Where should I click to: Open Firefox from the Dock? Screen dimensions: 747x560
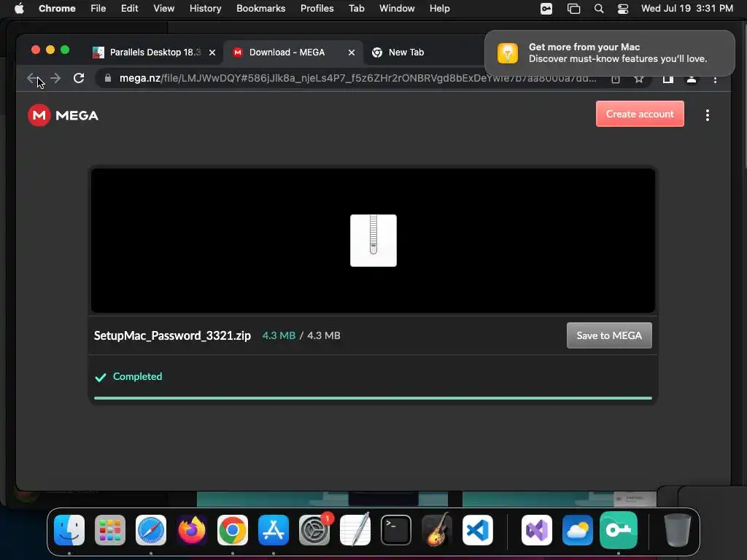pyautogui.click(x=192, y=530)
